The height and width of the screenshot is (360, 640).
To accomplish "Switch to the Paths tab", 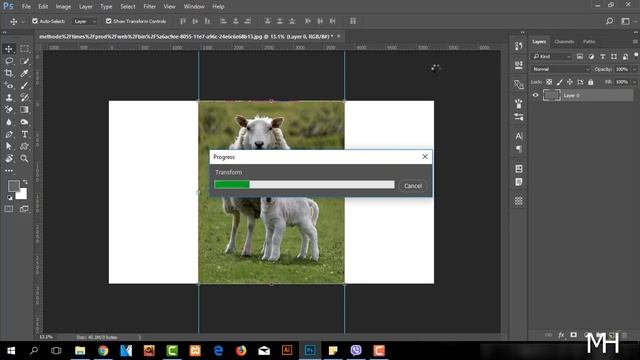I will (589, 42).
